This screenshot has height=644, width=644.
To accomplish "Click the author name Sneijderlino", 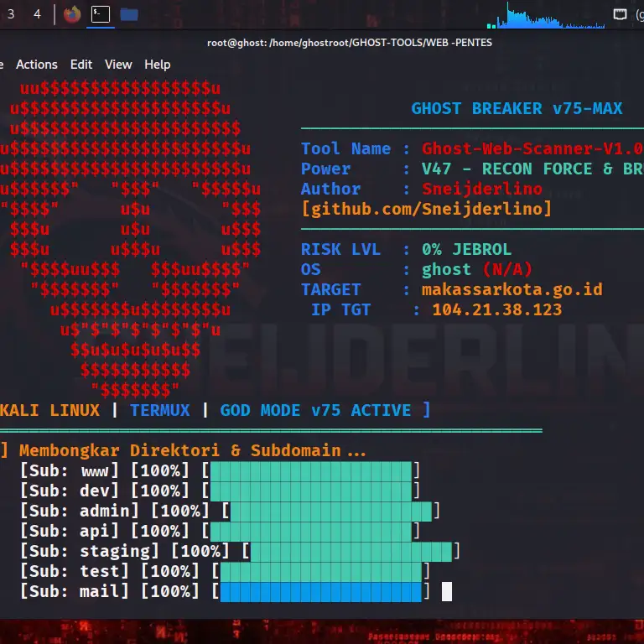I will 482,189.
